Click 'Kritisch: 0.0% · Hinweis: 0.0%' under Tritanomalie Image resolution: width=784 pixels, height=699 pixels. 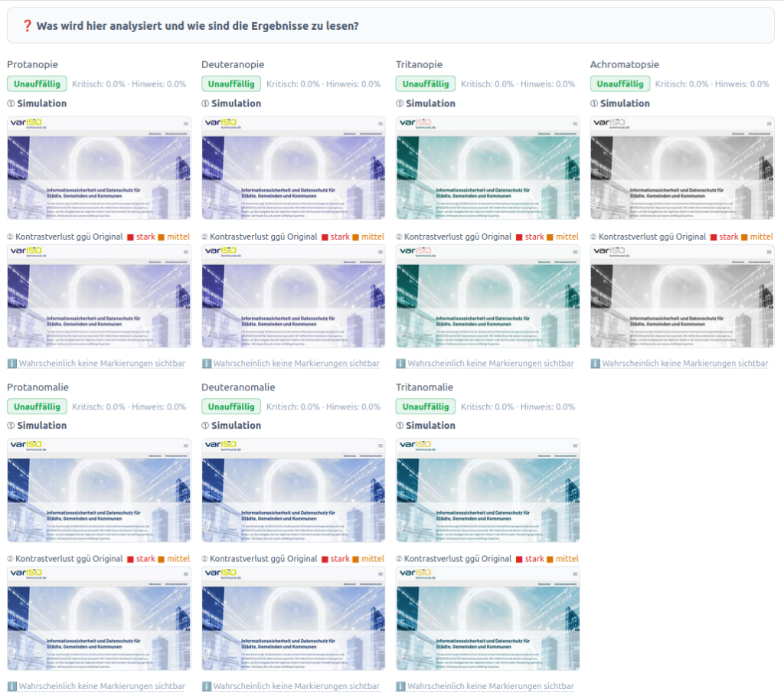[x=518, y=407]
